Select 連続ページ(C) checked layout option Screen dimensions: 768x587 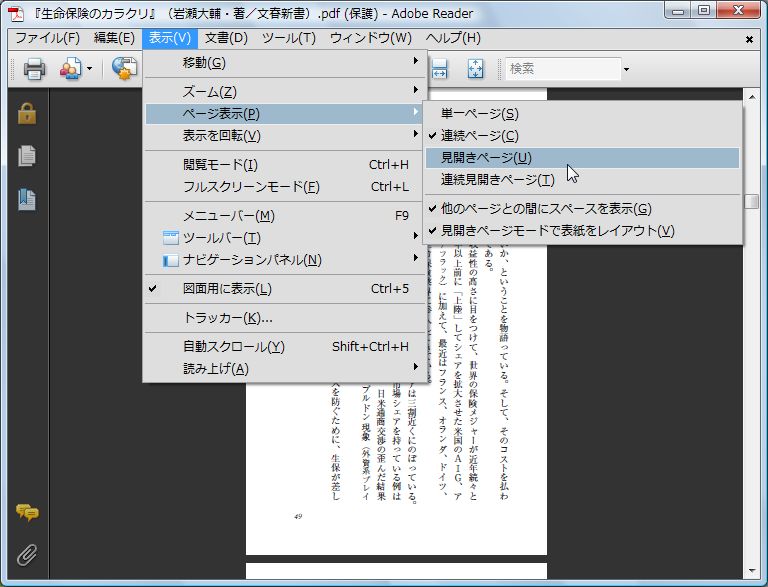tap(583, 136)
